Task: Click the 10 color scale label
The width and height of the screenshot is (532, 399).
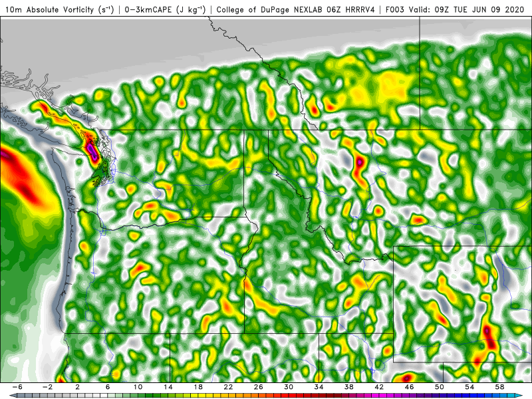Action: [x=138, y=387]
